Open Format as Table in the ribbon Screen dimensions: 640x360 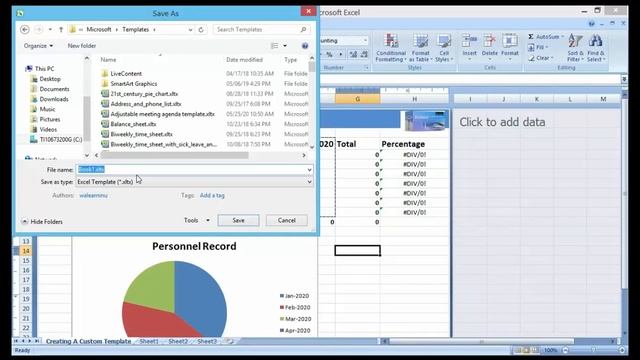click(421, 48)
